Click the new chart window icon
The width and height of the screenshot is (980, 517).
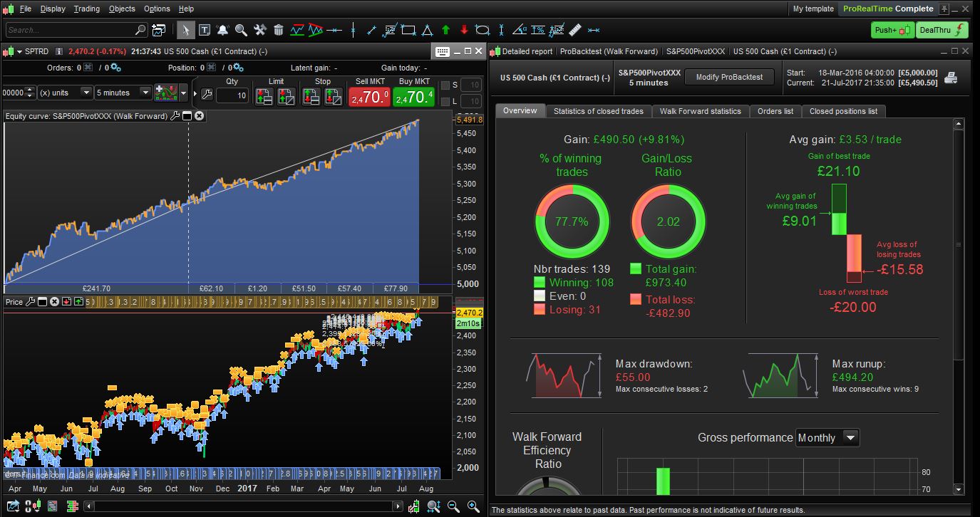pos(159,30)
